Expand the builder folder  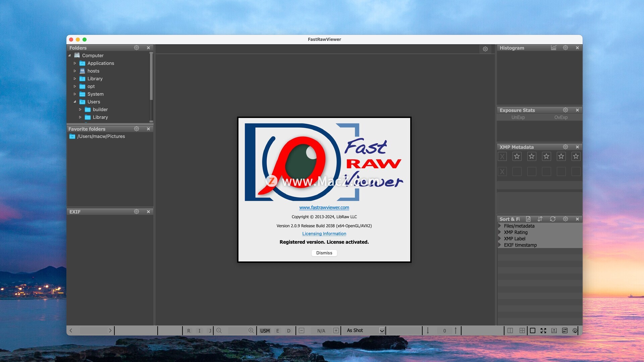(x=80, y=110)
